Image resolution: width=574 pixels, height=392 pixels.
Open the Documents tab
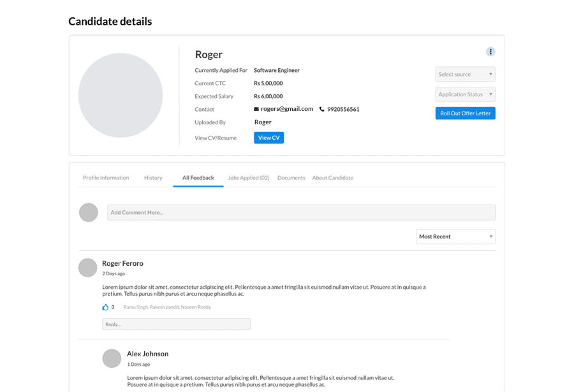[291, 178]
